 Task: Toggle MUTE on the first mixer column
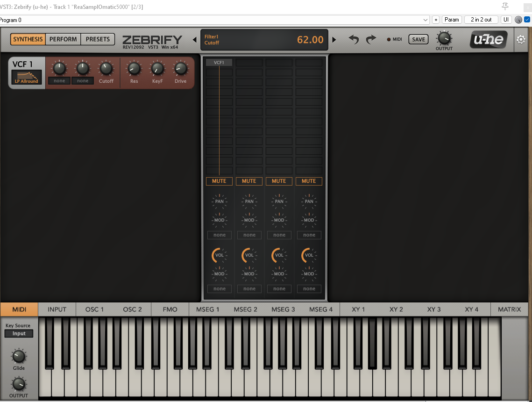219,181
